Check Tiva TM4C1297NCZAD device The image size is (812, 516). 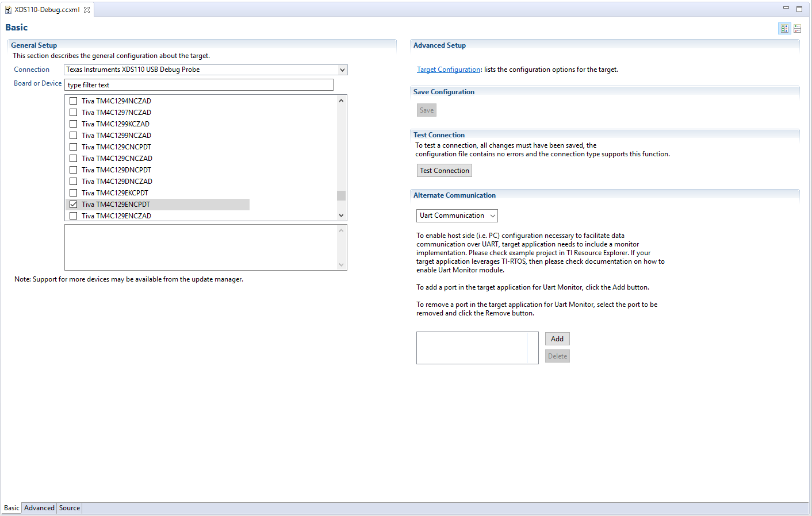coord(73,112)
